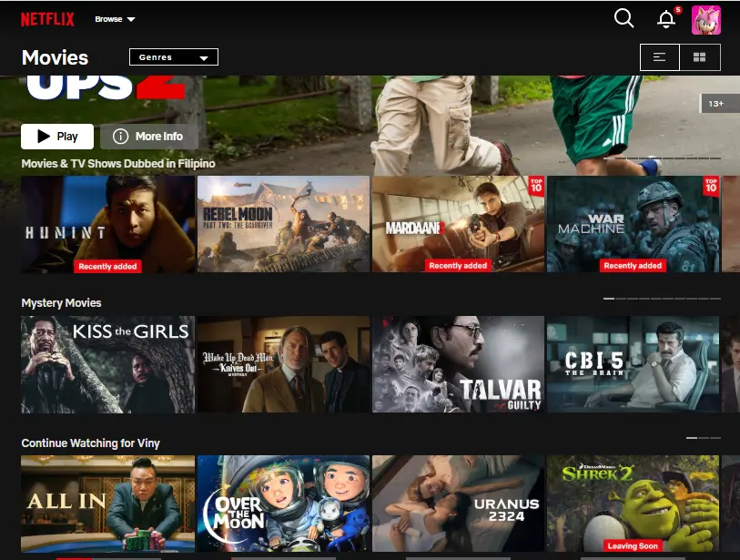The image size is (740, 560).
Task: Resume All In movie
Action: point(107,504)
